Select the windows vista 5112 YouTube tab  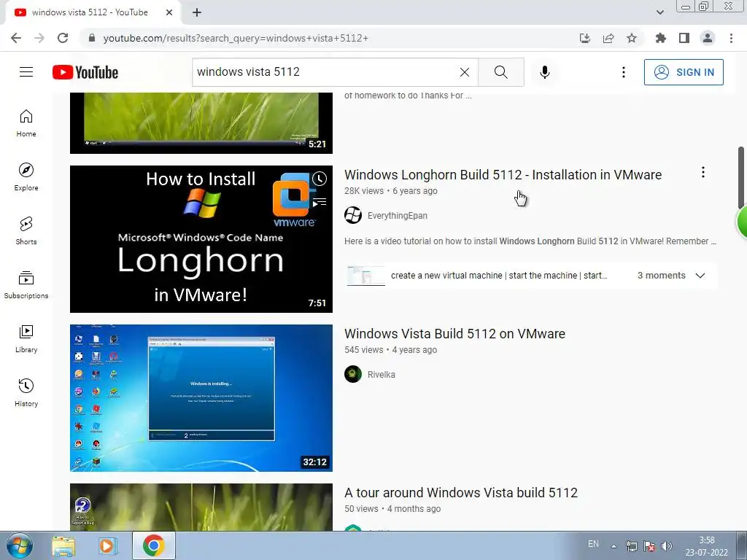pos(90,12)
